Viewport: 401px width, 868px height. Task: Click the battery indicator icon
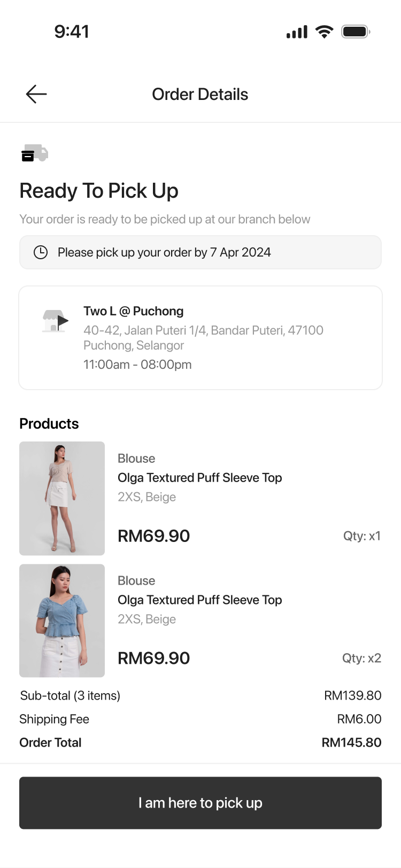tap(356, 32)
